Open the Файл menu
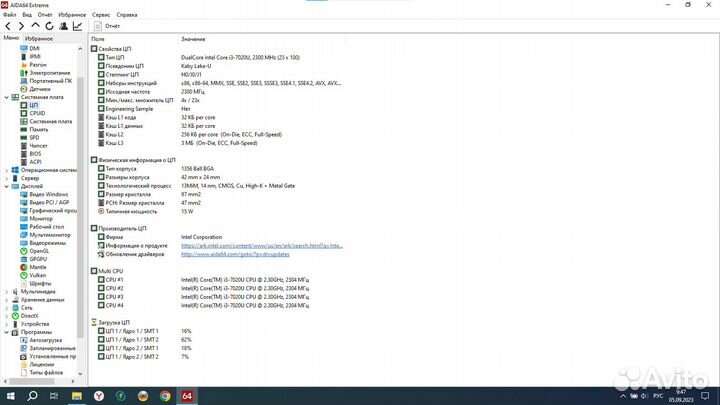The width and height of the screenshot is (720, 405). click(10, 15)
